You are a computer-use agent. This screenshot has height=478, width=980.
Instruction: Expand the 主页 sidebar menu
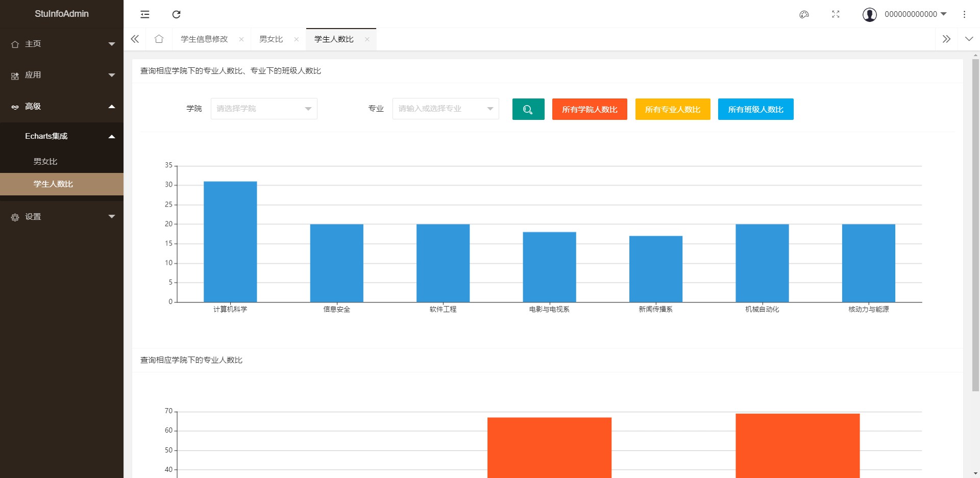(x=62, y=44)
